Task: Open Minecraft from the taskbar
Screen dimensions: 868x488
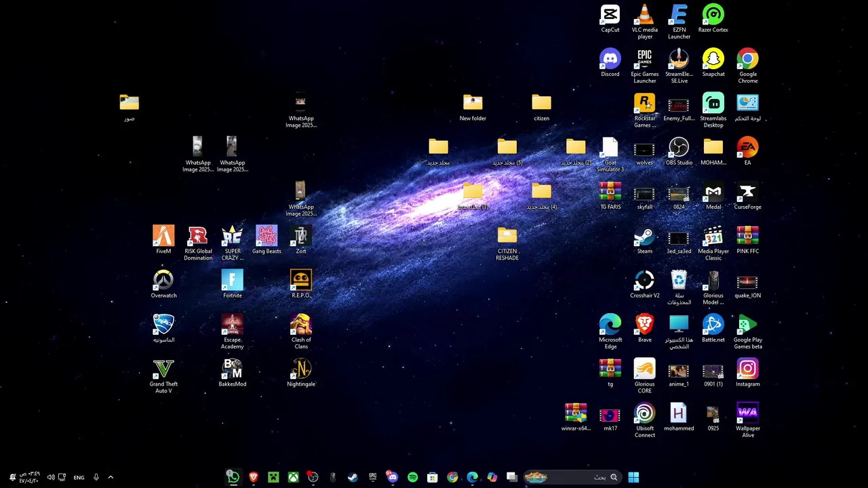Action: click(273, 477)
